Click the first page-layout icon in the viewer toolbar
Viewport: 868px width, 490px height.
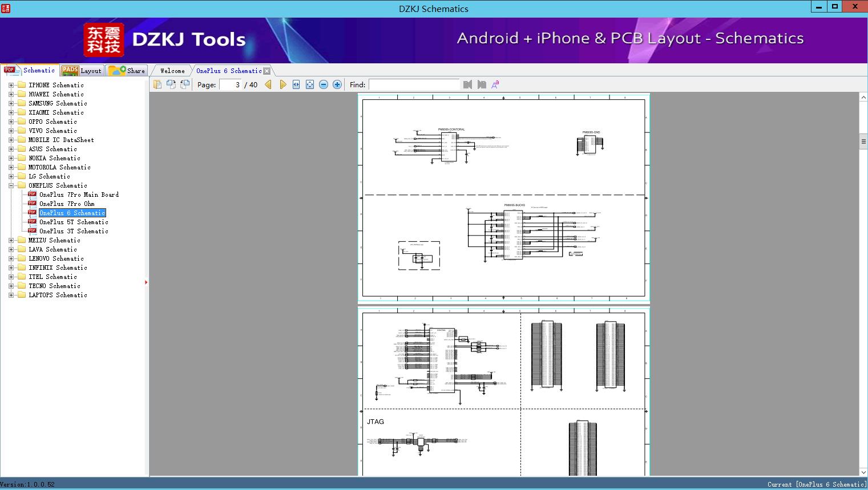(158, 84)
